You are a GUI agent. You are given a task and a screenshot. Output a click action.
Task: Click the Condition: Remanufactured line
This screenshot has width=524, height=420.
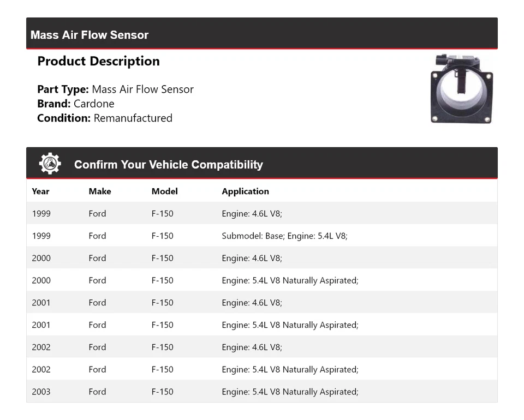pyautogui.click(x=105, y=118)
